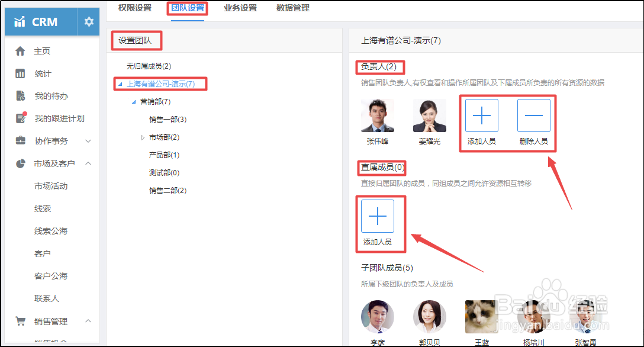Open 郭贝贝's member avatar

click(x=430, y=317)
